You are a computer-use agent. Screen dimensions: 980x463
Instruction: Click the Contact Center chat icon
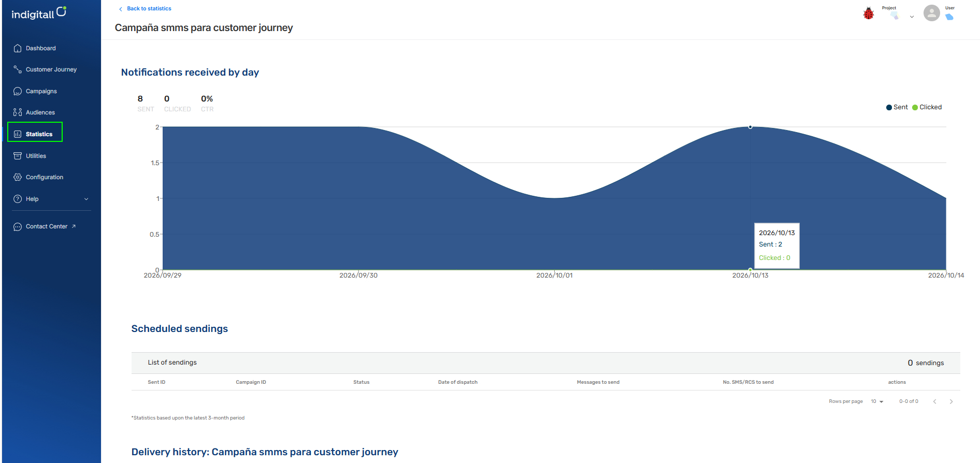tap(18, 227)
